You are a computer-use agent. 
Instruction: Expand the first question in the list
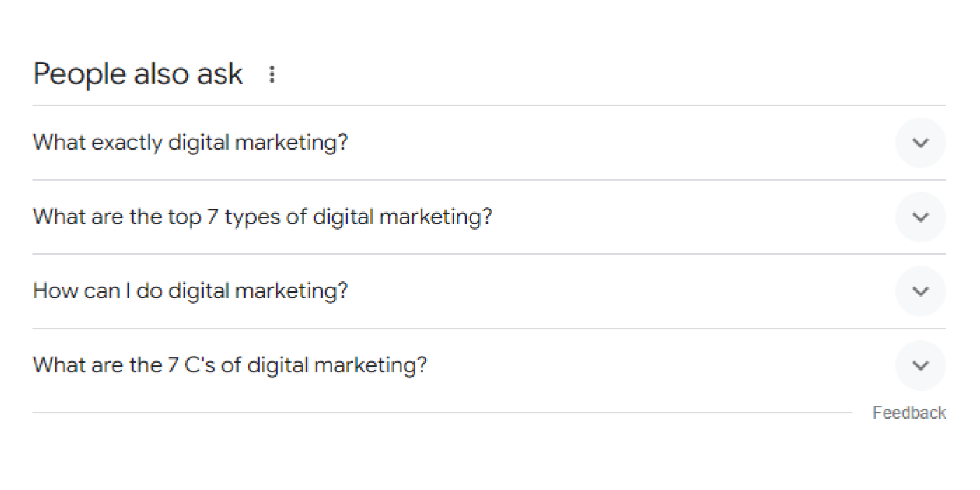tap(920, 143)
